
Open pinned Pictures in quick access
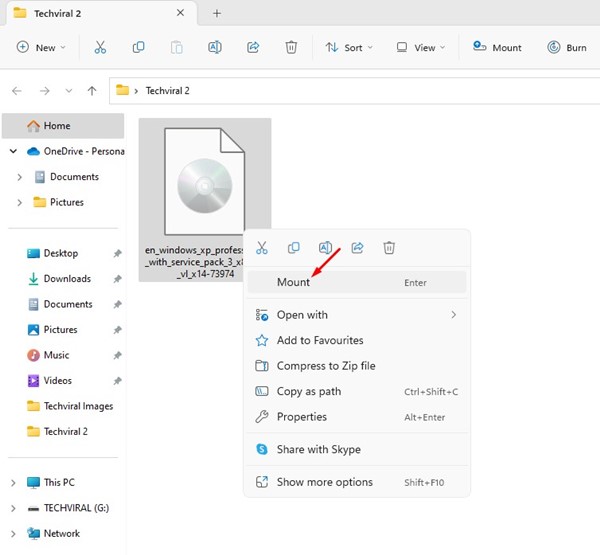tap(52, 330)
